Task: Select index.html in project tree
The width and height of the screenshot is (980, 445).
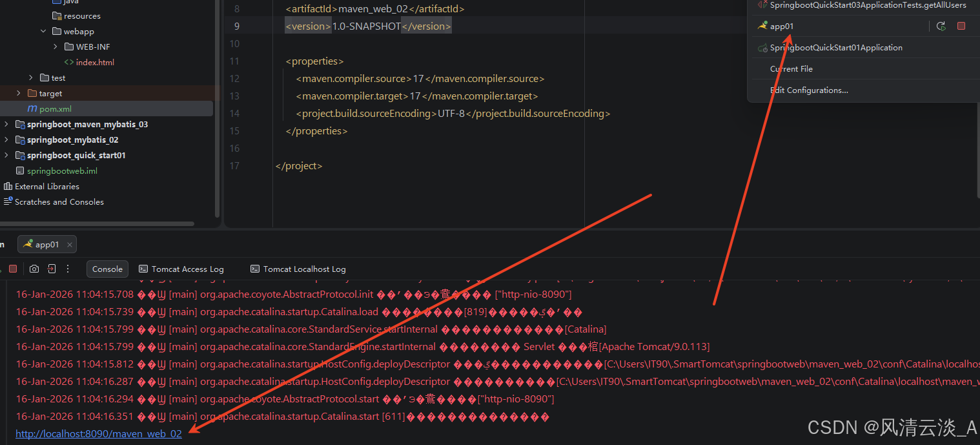Action: point(95,63)
